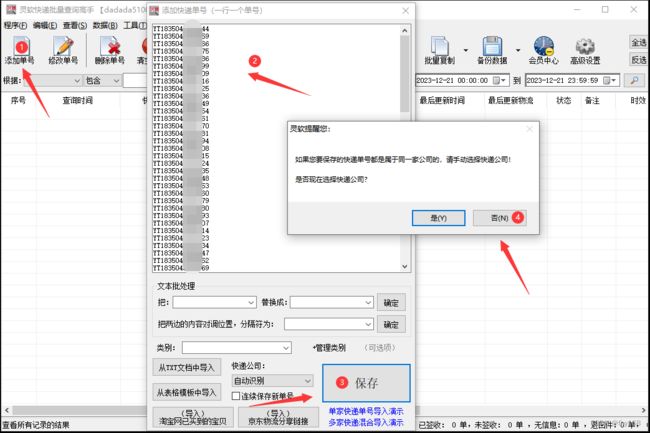The height and width of the screenshot is (433, 650).
Task: Open 单家快递单号导入演示 link
Action: (366, 411)
